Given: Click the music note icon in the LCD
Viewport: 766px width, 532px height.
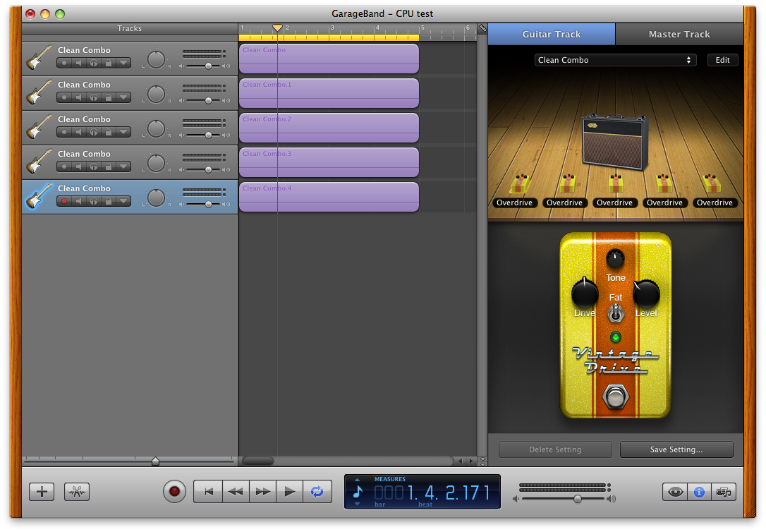Looking at the screenshot, I should pyautogui.click(x=358, y=492).
